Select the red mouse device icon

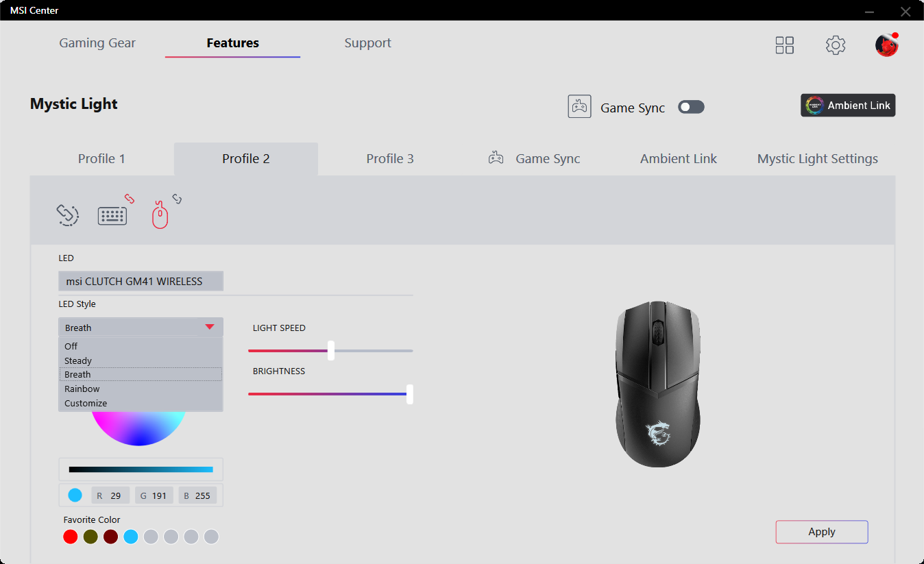tap(160, 214)
